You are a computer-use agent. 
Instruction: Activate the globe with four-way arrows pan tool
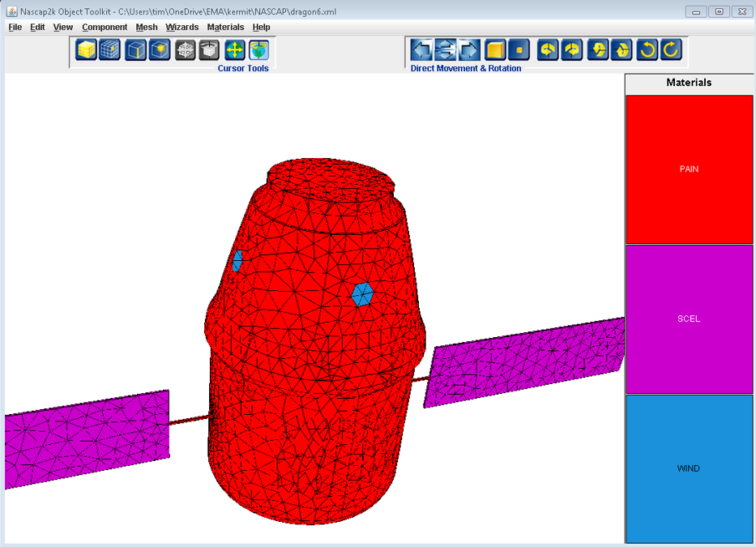point(234,50)
